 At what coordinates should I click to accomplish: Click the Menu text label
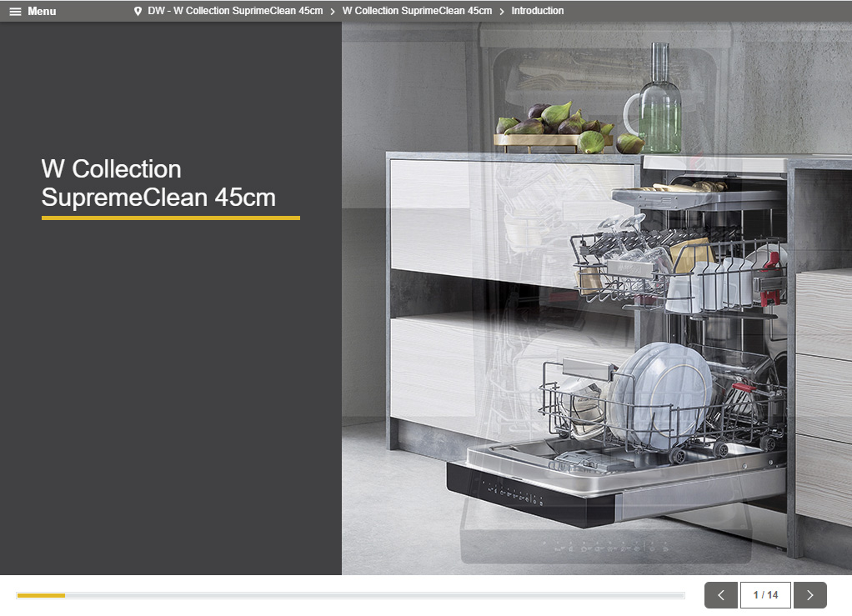(42, 12)
